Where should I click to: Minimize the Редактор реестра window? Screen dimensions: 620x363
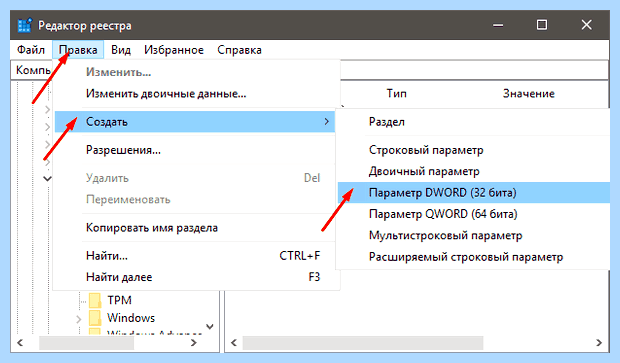(x=498, y=25)
